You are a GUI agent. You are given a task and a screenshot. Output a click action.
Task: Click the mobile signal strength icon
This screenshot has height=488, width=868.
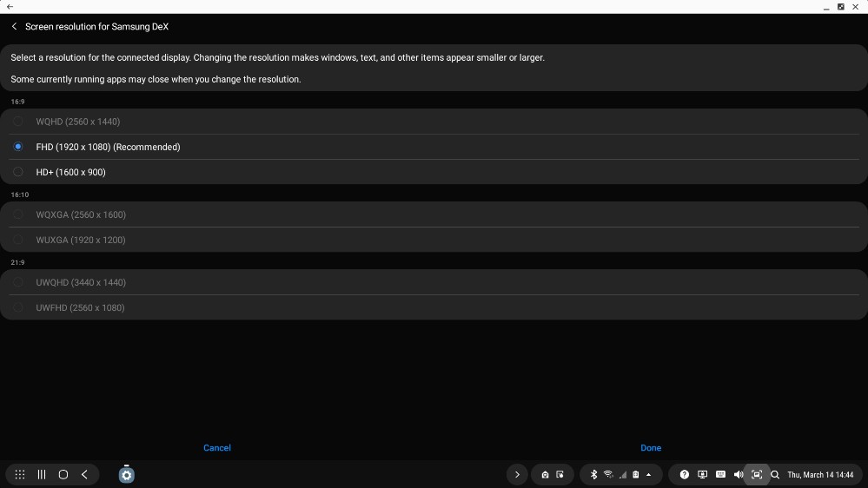(623, 475)
